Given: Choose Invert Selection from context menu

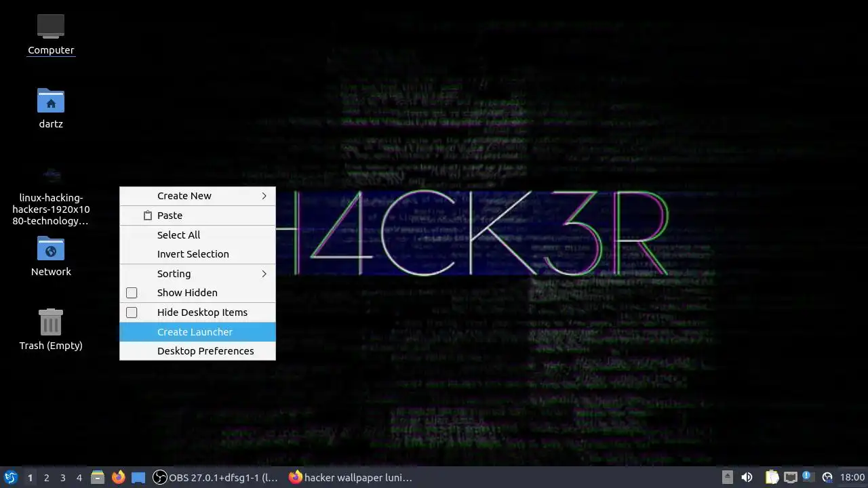Looking at the screenshot, I should click(x=197, y=254).
